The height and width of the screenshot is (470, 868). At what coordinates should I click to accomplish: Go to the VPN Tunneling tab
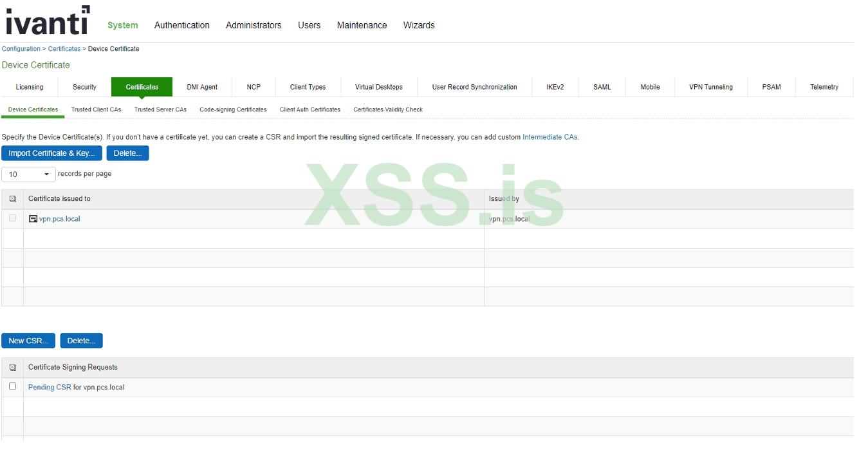pos(711,87)
